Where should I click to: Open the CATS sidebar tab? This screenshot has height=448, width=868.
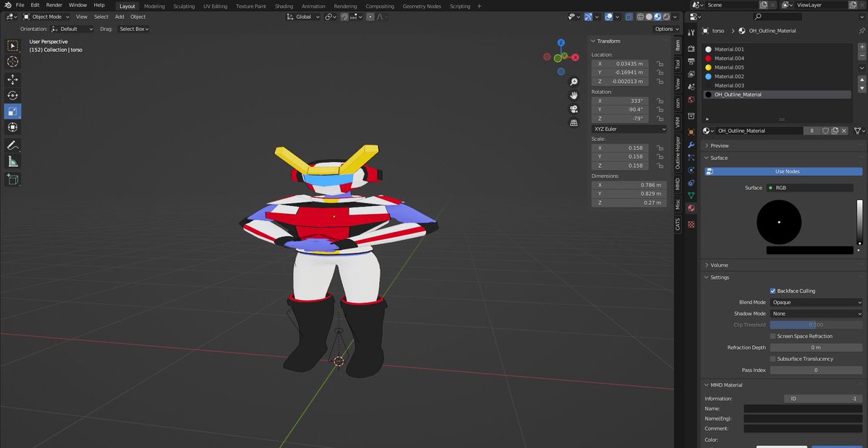coord(678,225)
